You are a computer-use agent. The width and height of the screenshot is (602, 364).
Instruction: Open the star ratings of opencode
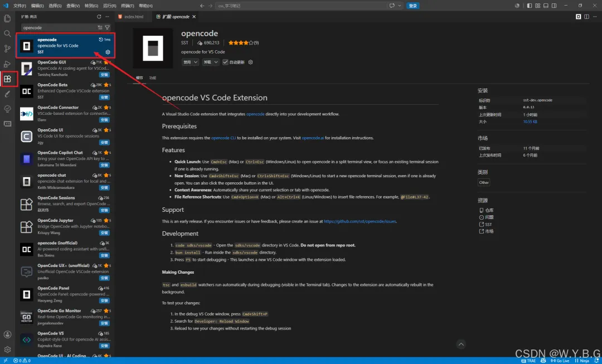coord(244,42)
